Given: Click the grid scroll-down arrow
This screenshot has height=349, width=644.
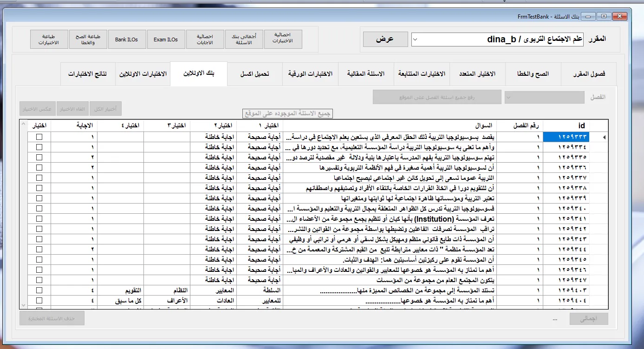Looking at the screenshot, I should coord(23,304).
